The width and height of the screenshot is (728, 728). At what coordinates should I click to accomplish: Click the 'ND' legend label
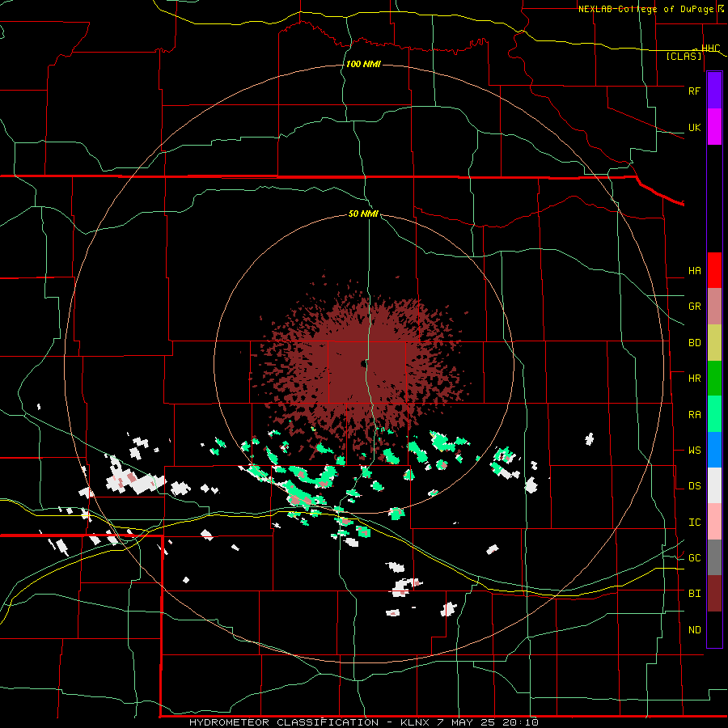click(695, 630)
